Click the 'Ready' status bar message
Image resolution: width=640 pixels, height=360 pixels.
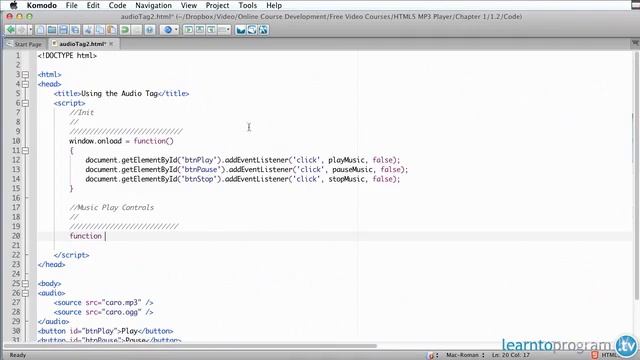[x=18, y=355]
